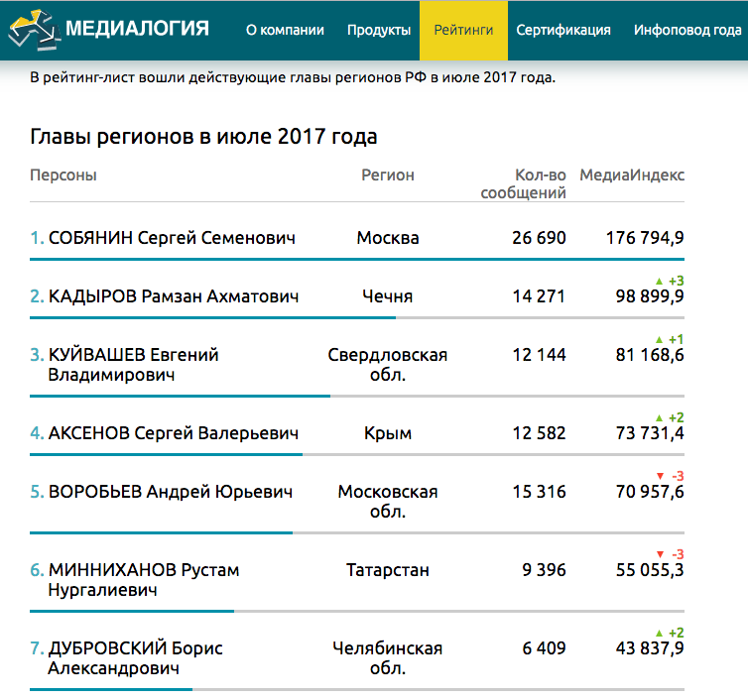Click the Регион column header
748x700 pixels.
coord(387,175)
